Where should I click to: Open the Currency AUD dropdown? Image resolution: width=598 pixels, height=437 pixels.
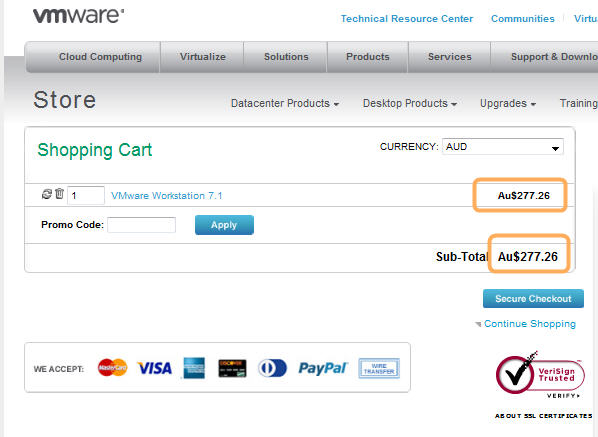coord(503,147)
